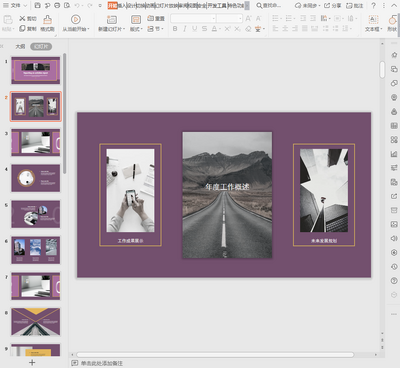Open the font color dropdown arrow
The height and width of the screenshot is (368, 400).
[219, 29]
